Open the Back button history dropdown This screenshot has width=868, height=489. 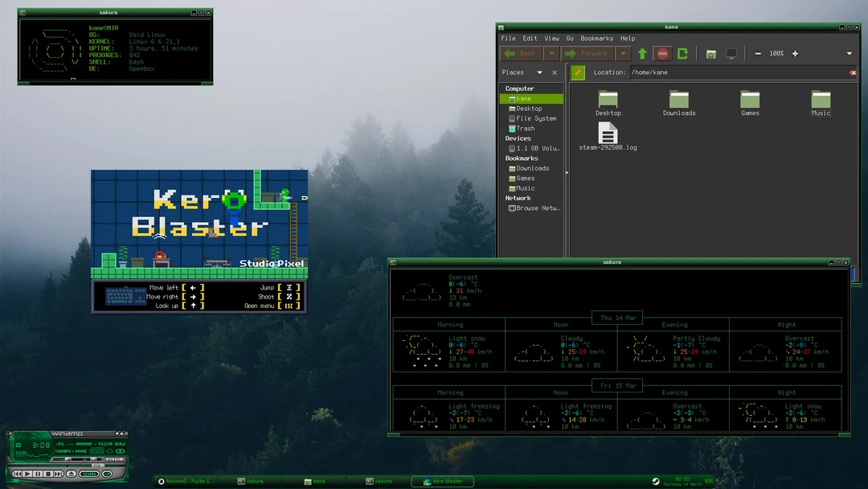pos(551,53)
